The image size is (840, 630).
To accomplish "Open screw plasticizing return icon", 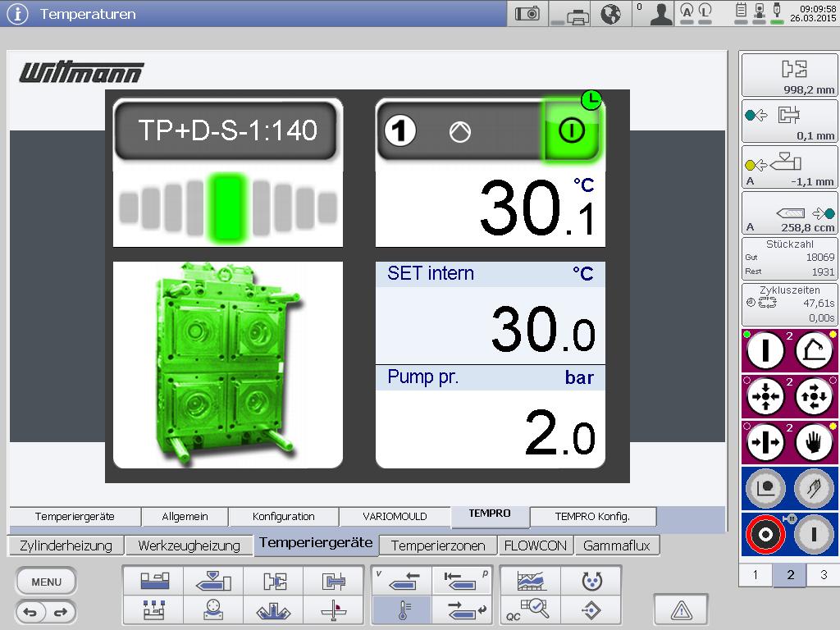I will click(461, 610).
